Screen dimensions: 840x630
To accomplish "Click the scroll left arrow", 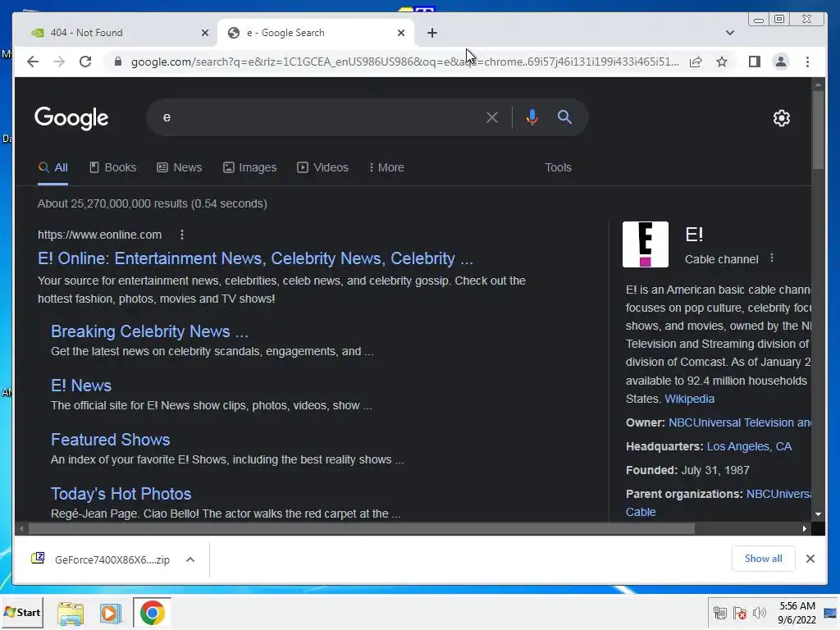I will click(x=21, y=529).
